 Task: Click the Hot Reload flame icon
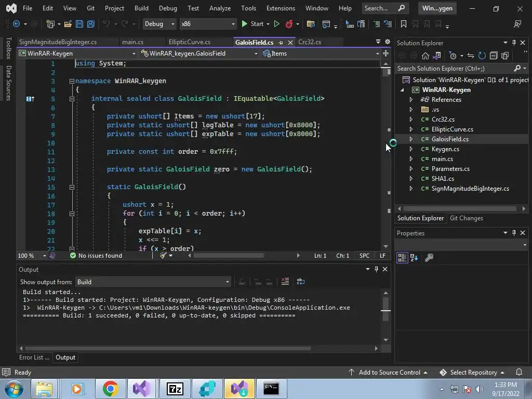pos(289,24)
